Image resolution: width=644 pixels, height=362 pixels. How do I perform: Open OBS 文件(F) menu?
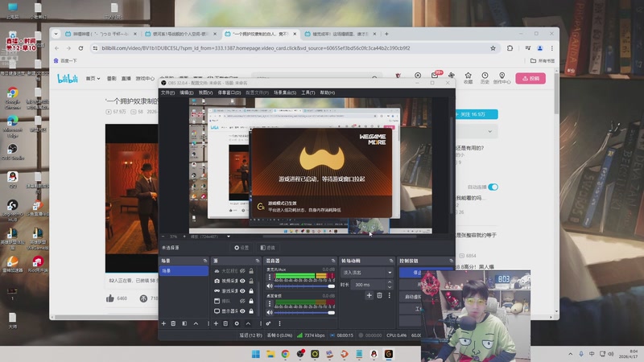167,93
